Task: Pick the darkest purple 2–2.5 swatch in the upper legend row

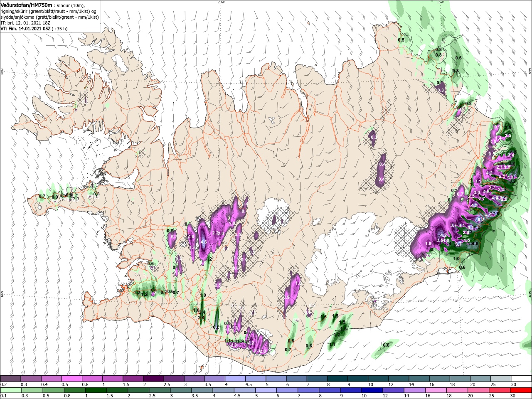Action: click(x=153, y=379)
